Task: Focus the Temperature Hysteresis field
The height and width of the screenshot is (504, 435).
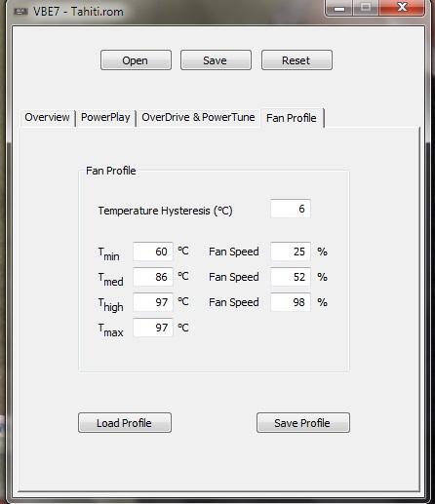Action: coord(291,209)
